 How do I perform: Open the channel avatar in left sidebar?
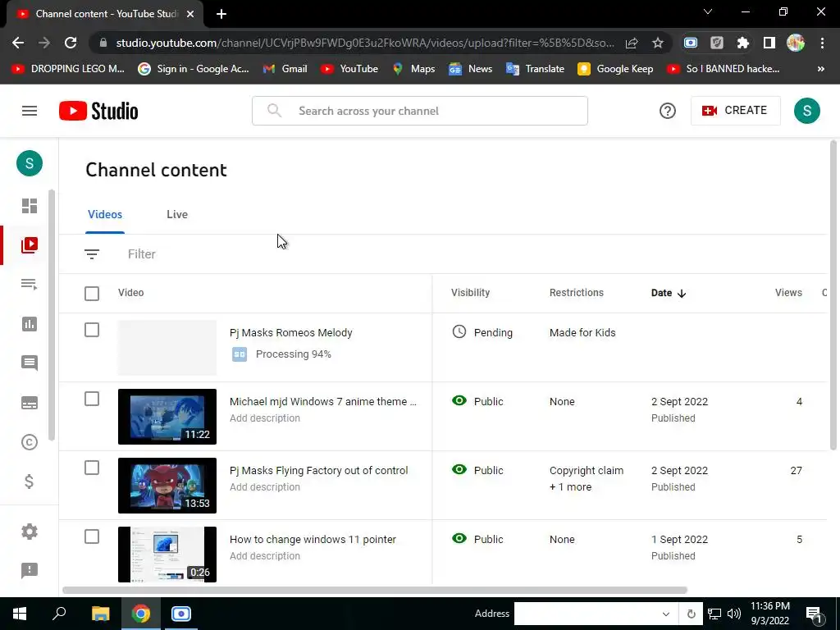coord(30,163)
